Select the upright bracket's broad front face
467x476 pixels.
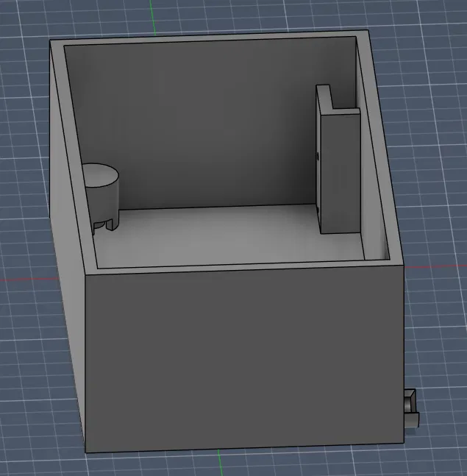(341, 173)
